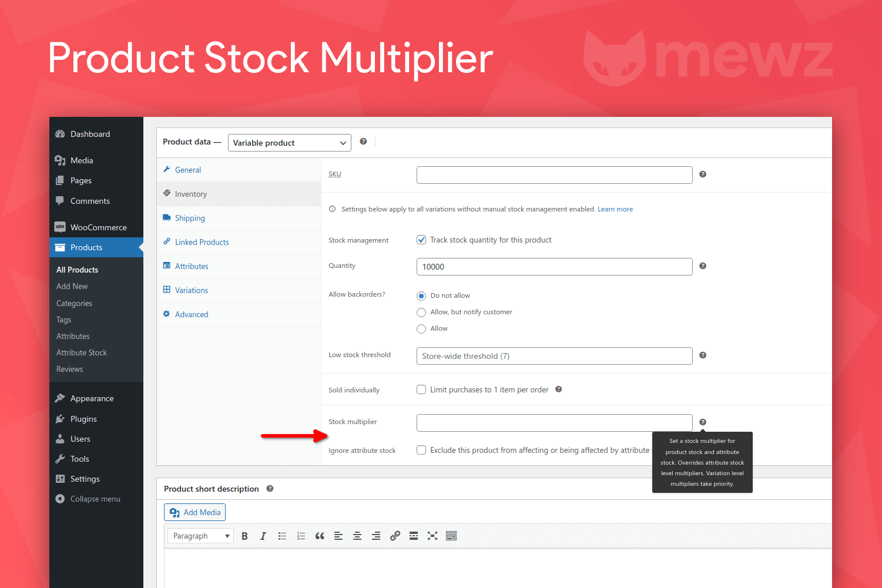Click help icon beside Stock multiplier
Screen dimensions: 882x588
click(x=703, y=422)
